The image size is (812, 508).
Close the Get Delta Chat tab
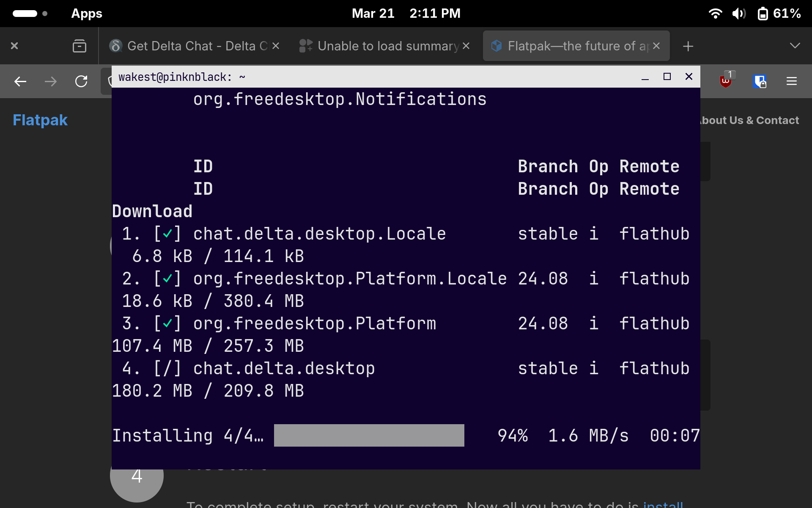click(276, 46)
